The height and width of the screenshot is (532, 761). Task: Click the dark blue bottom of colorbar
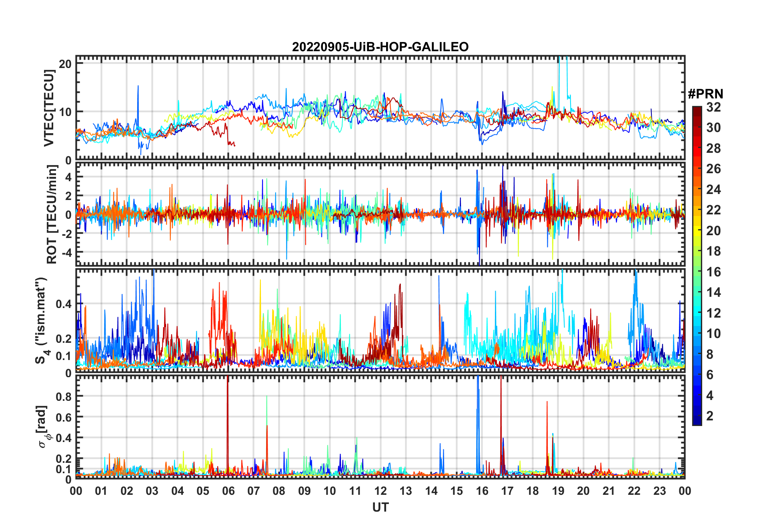(x=697, y=420)
